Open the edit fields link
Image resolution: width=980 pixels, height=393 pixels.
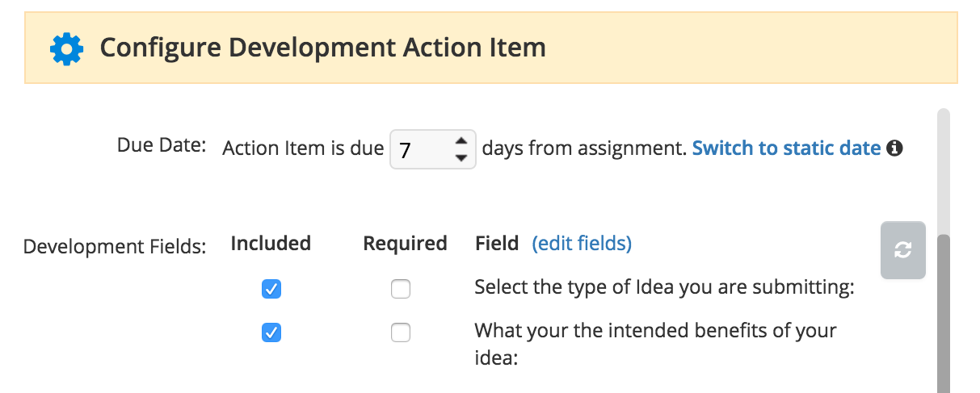(x=582, y=244)
